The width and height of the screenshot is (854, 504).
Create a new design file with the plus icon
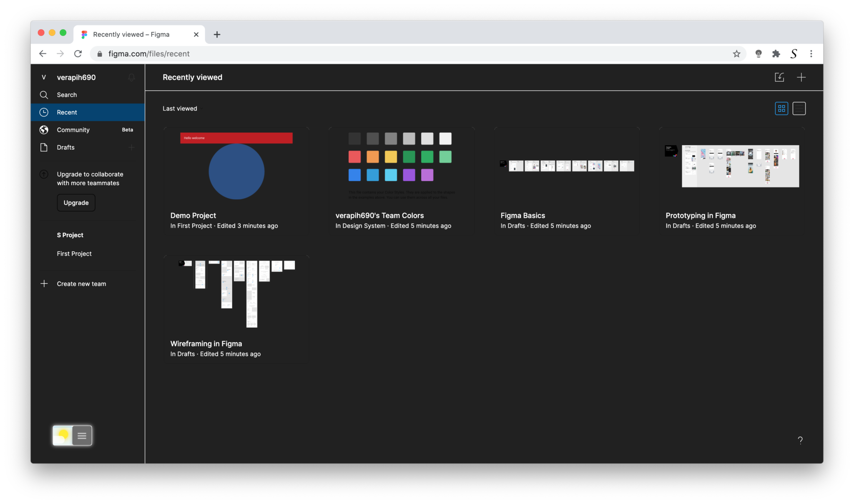[801, 77]
